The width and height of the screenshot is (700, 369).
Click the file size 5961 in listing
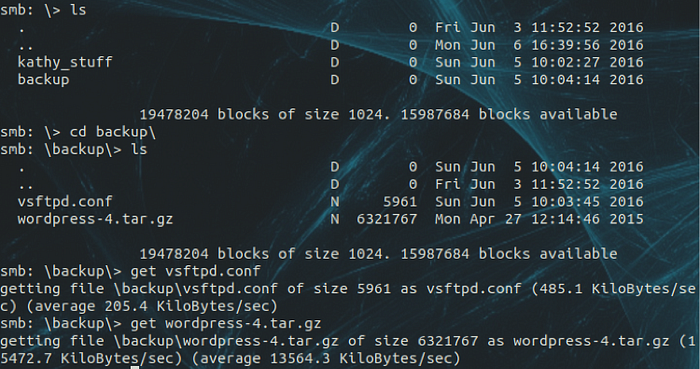(400, 202)
